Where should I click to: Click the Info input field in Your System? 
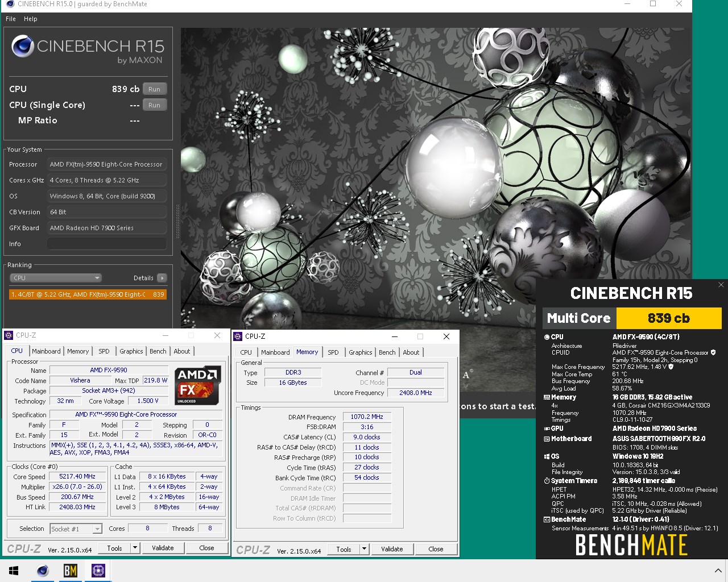coord(106,244)
